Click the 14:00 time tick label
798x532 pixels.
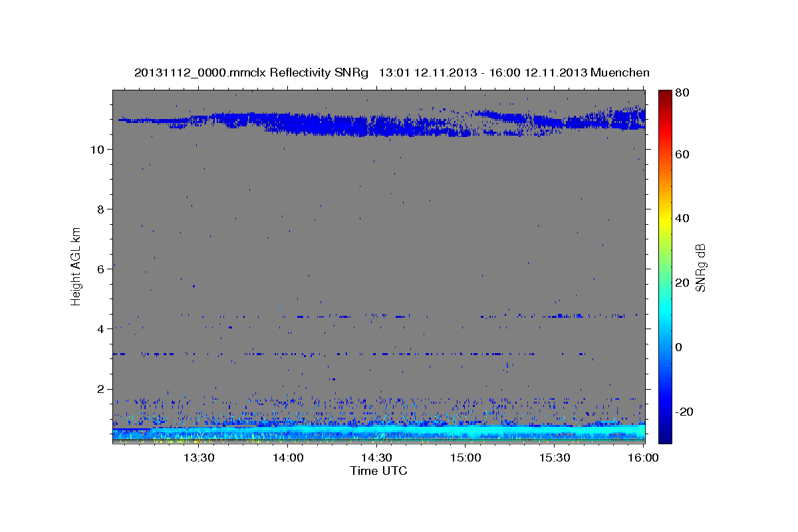(x=287, y=458)
